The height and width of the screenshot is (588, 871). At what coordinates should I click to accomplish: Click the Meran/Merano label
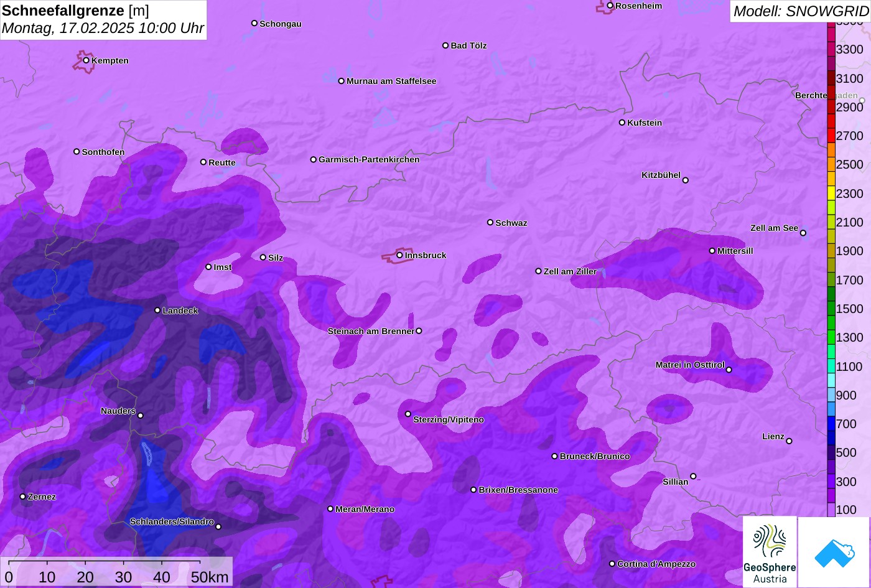365,509
